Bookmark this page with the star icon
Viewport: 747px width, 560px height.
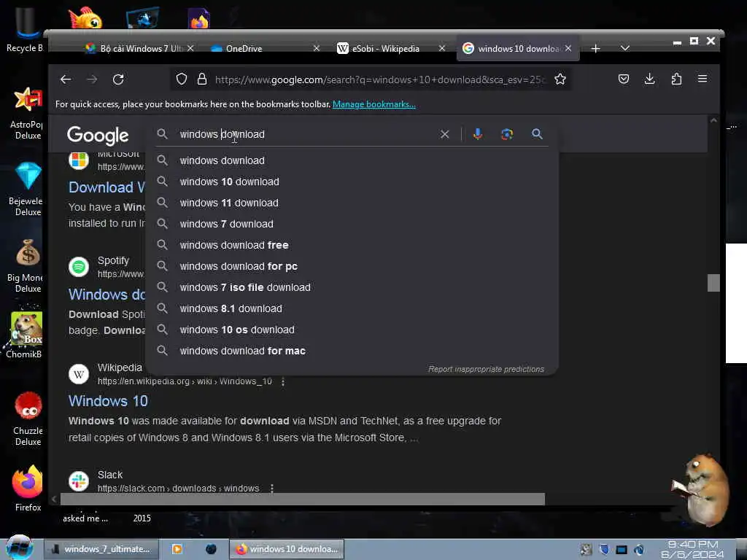[560, 79]
